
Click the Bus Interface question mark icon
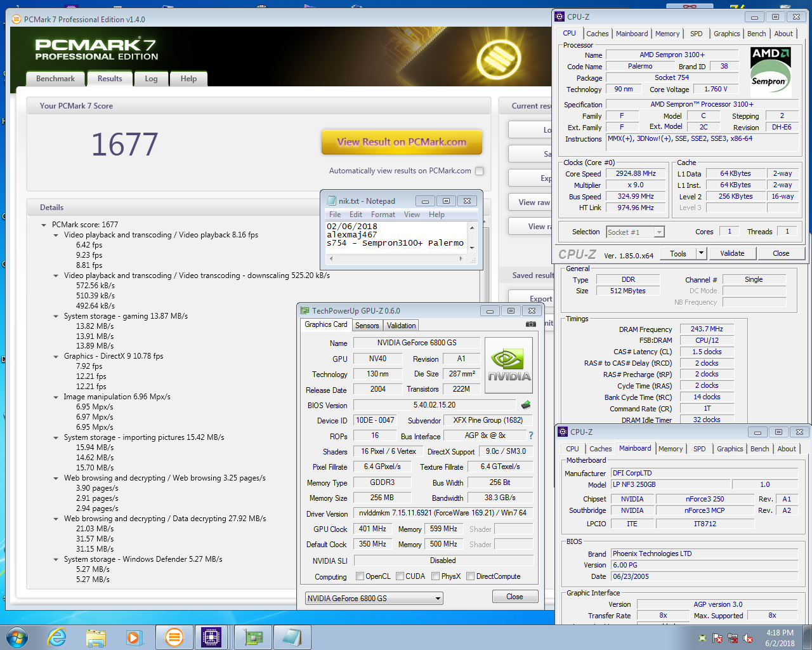(531, 435)
